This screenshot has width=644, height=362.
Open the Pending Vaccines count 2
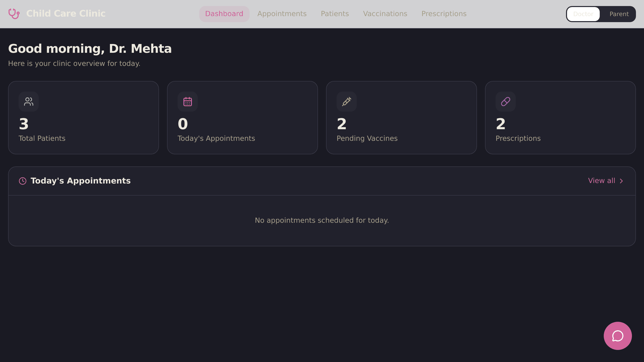click(342, 124)
